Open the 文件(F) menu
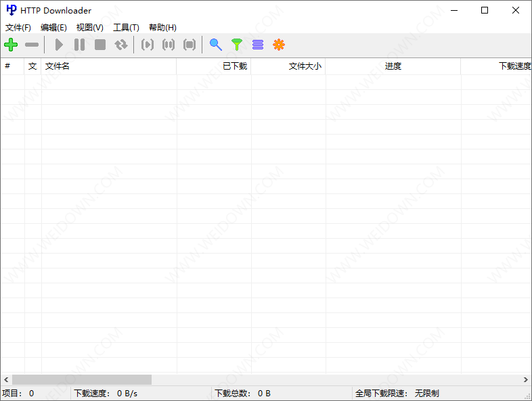The image size is (532, 401). 18,28
